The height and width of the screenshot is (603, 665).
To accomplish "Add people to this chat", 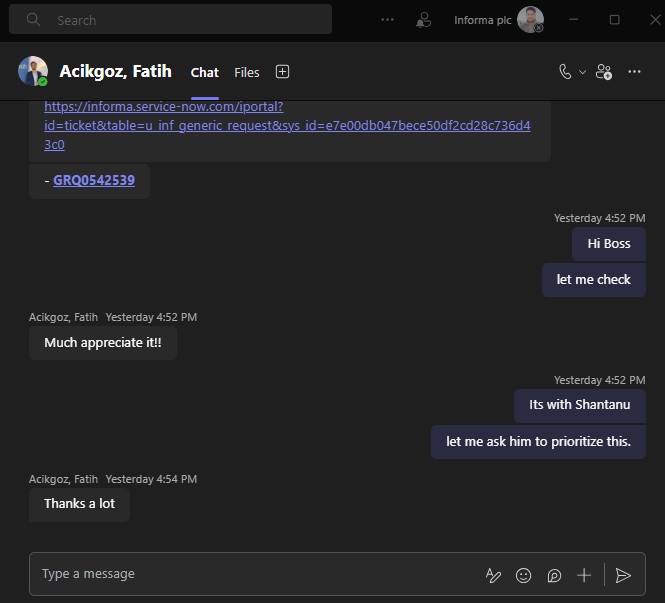I will click(x=604, y=72).
